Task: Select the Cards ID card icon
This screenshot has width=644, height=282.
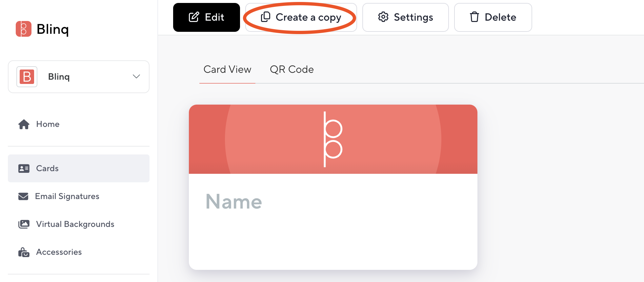Action: click(24, 169)
